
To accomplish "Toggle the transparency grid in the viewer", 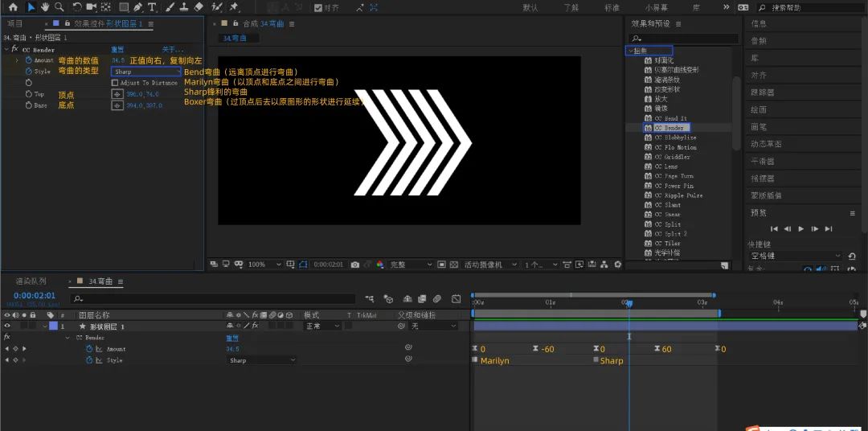I will [x=454, y=265].
